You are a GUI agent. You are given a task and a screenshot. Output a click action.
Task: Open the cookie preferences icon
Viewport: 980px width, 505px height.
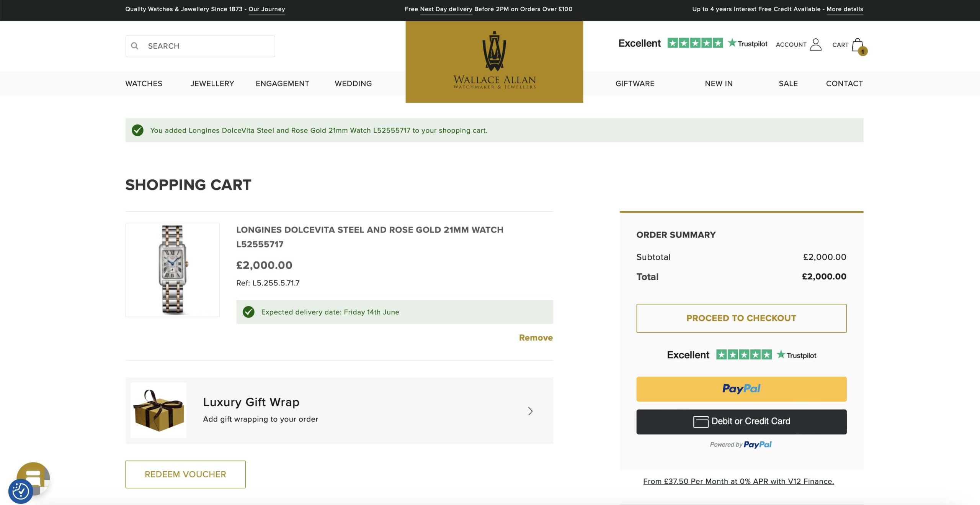click(x=20, y=491)
